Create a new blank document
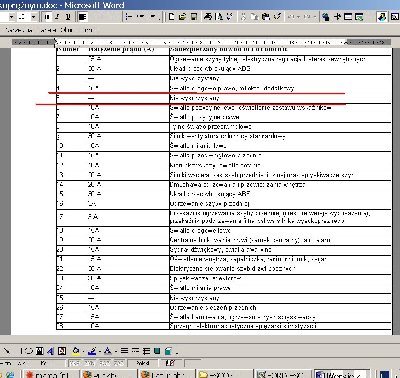 (x=171, y=17)
